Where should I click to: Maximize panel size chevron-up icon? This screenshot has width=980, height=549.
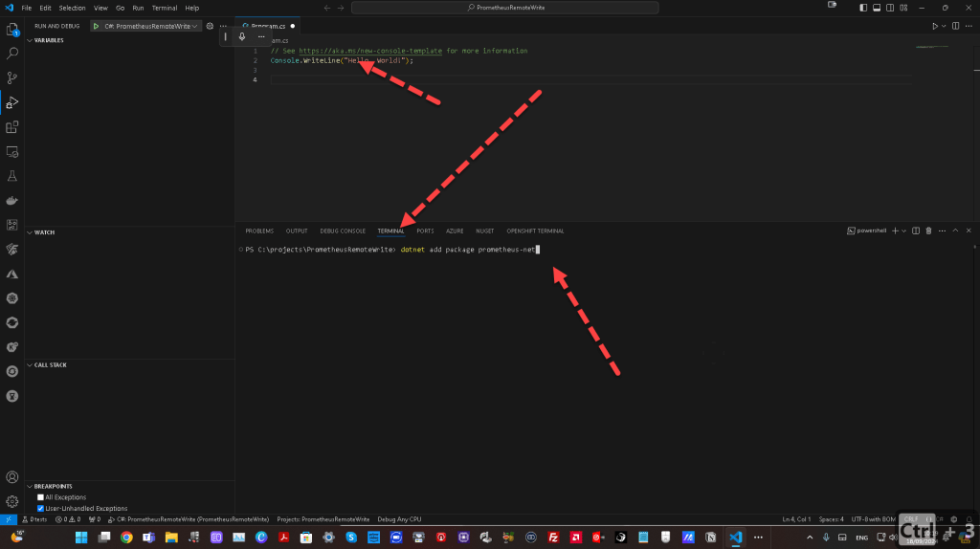[x=956, y=231]
